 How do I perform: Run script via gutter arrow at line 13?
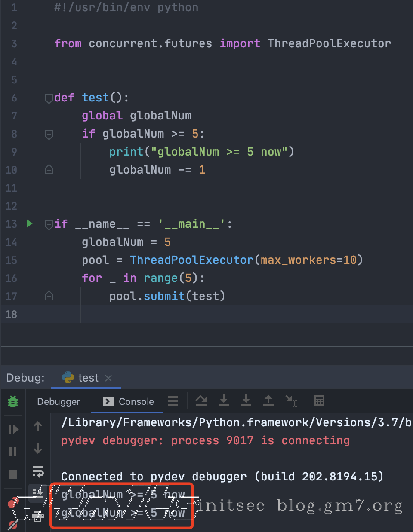(x=29, y=223)
